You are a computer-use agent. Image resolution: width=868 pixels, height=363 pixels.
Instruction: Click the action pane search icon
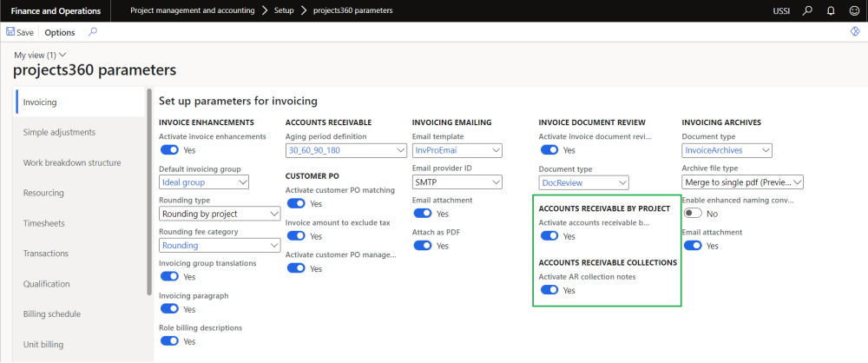[x=93, y=32]
